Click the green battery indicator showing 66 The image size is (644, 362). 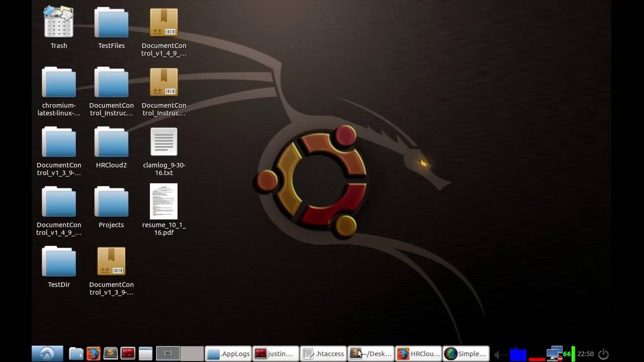569,354
